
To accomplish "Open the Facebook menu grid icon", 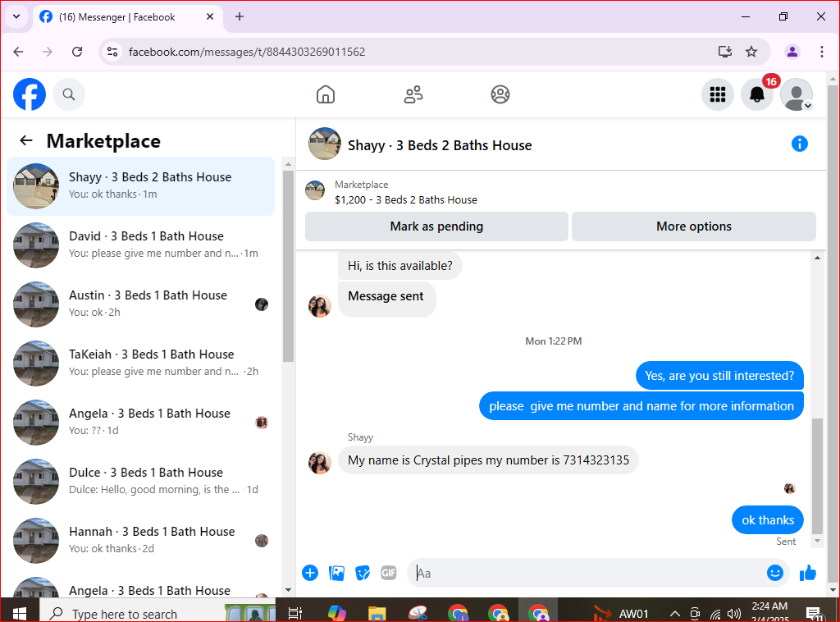I will click(x=717, y=94).
